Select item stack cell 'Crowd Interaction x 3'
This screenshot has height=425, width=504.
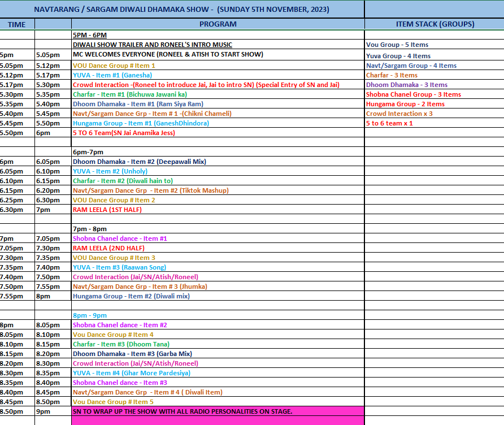435,114
